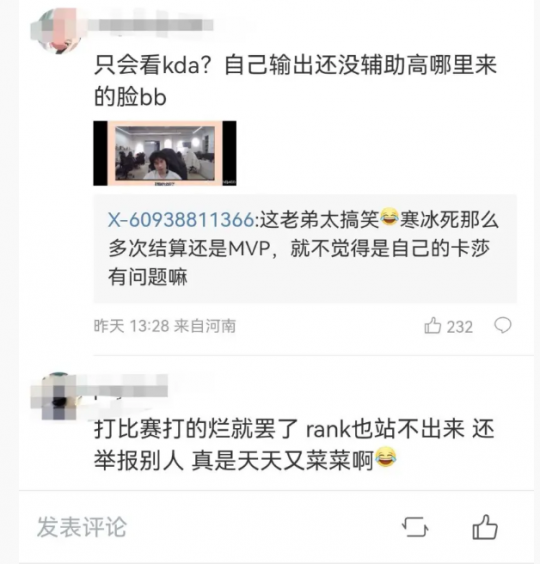Select the comment starting 打比赛打的烂就罢了
The width and height of the screenshot is (540, 564).
[x=294, y=445]
